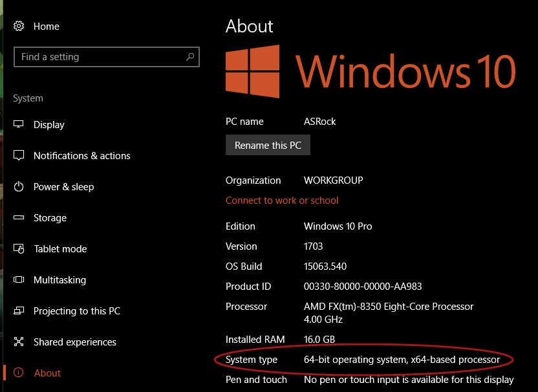Viewport: 538px width, 392px height.
Task: Click the Display monitor icon
Action: (x=19, y=124)
